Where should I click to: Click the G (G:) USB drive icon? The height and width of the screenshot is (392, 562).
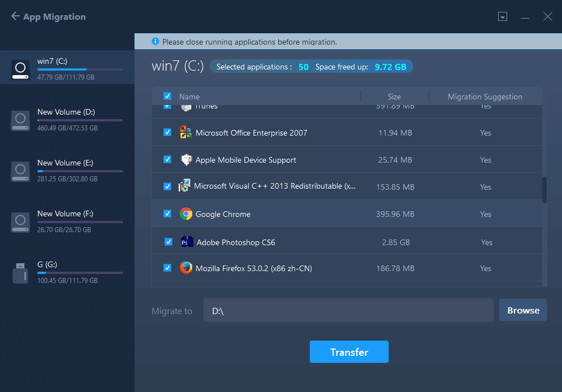pyautogui.click(x=20, y=273)
